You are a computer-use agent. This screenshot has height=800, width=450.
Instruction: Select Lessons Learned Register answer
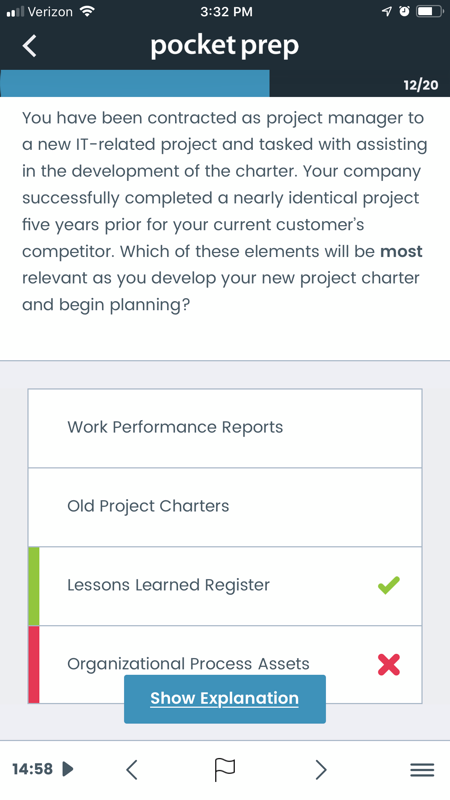click(x=225, y=586)
